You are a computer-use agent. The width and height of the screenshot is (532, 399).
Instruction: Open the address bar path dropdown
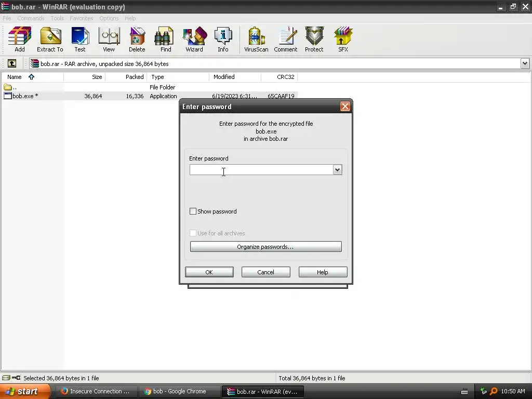[x=525, y=63]
